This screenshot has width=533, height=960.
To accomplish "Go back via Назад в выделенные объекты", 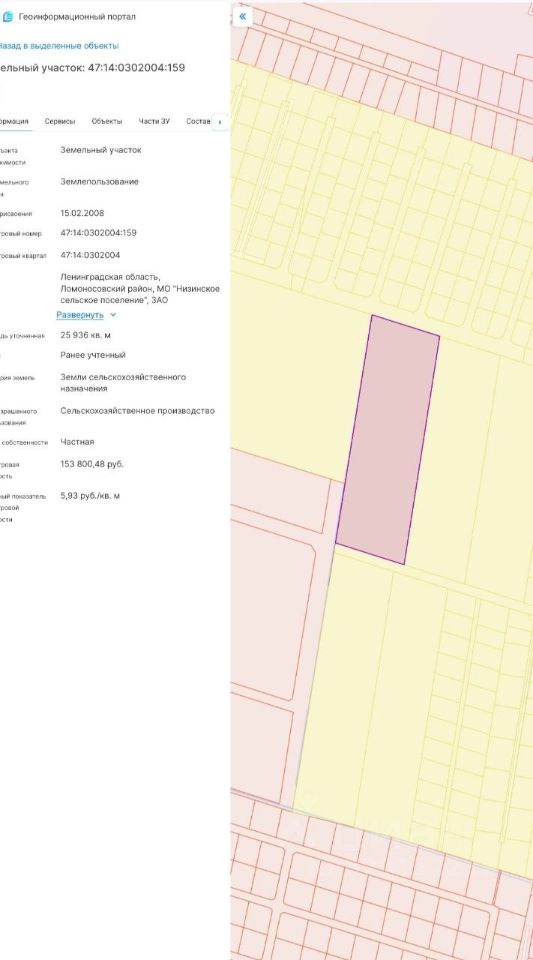I will coord(58,46).
